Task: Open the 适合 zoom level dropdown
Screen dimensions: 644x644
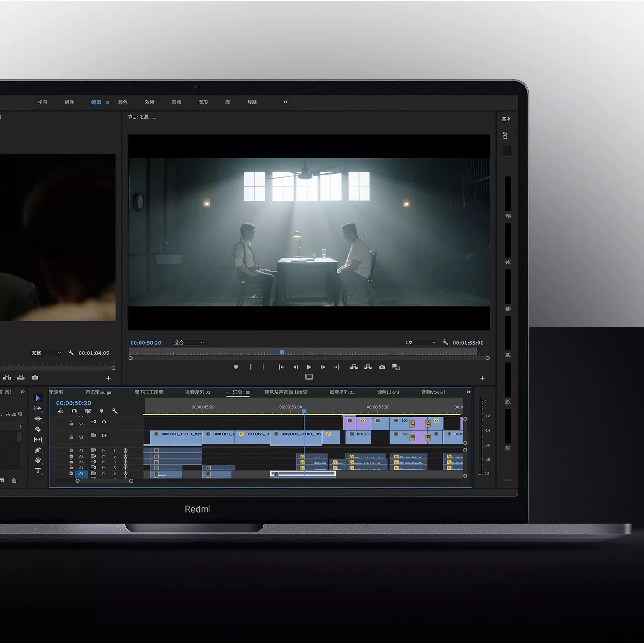Action: click(x=188, y=343)
